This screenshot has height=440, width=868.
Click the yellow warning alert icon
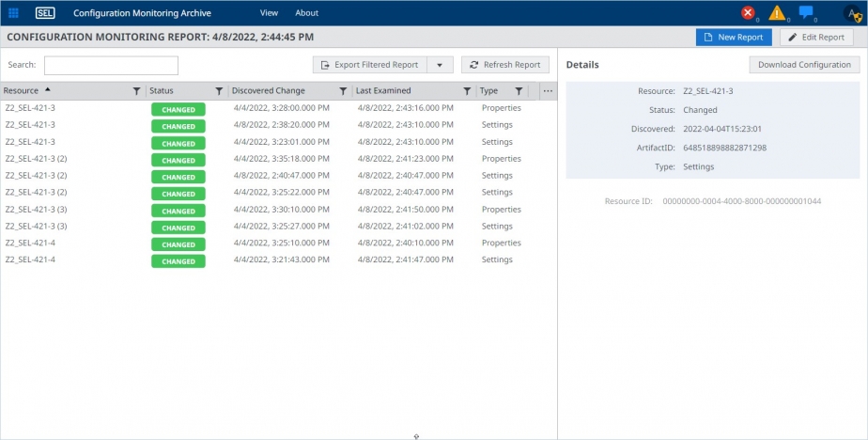pyautogui.click(x=777, y=13)
